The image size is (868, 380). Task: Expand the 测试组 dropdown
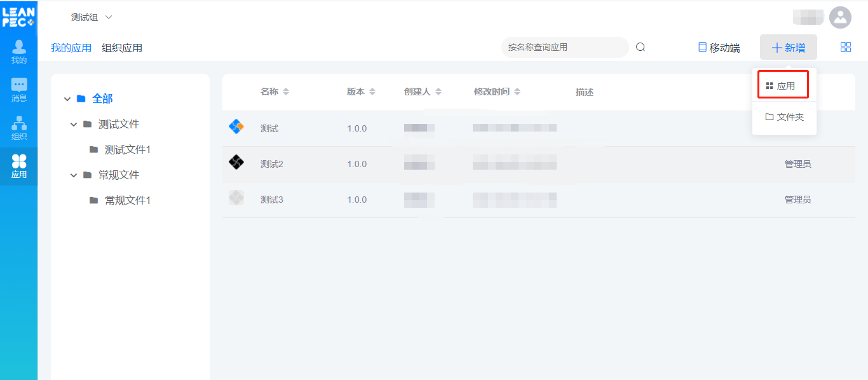point(92,17)
